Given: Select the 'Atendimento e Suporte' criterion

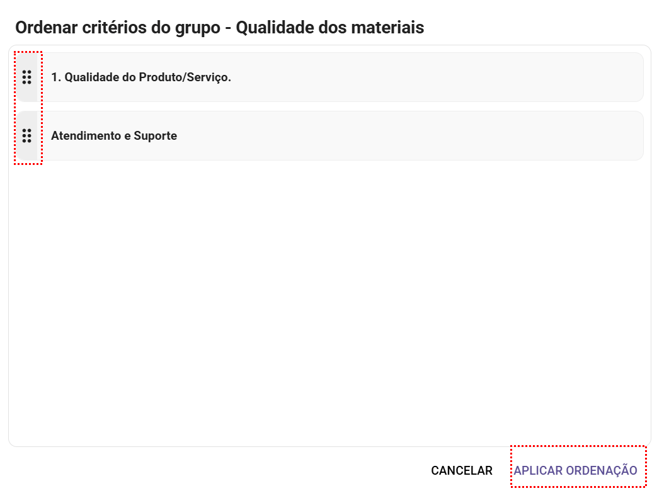Looking at the screenshot, I should click(114, 136).
